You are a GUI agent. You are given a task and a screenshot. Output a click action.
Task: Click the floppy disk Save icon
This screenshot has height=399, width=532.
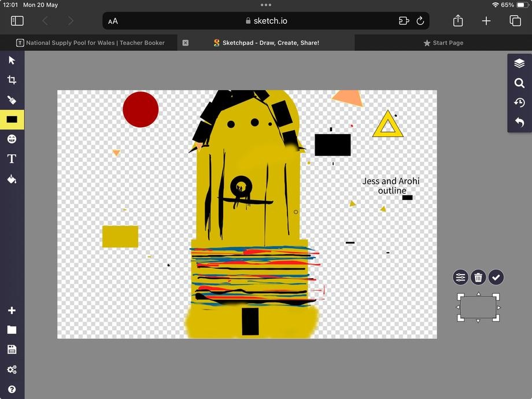(x=12, y=349)
